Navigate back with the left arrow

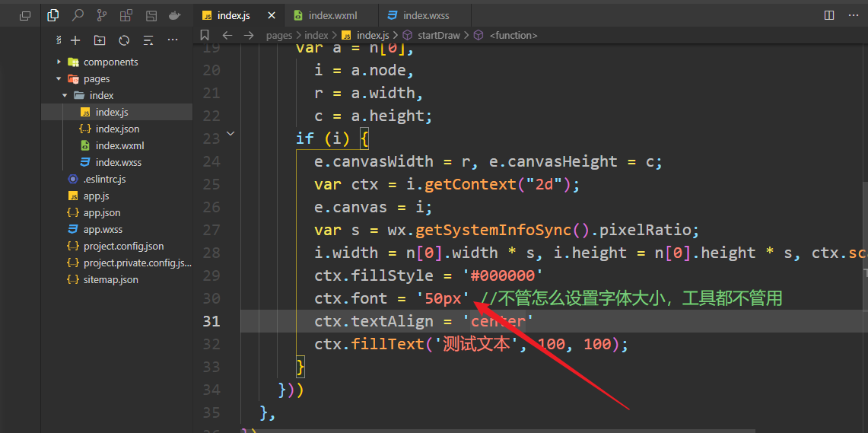(x=227, y=36)
